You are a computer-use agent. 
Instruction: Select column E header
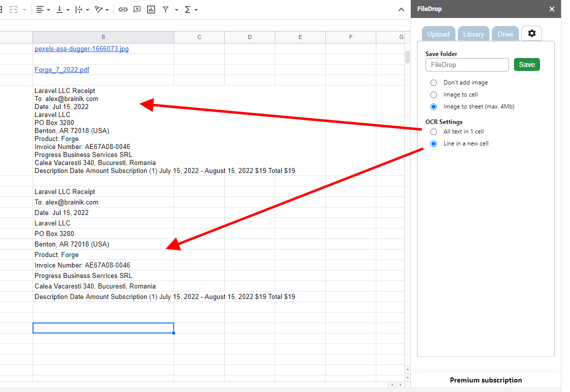click(300, 37)
